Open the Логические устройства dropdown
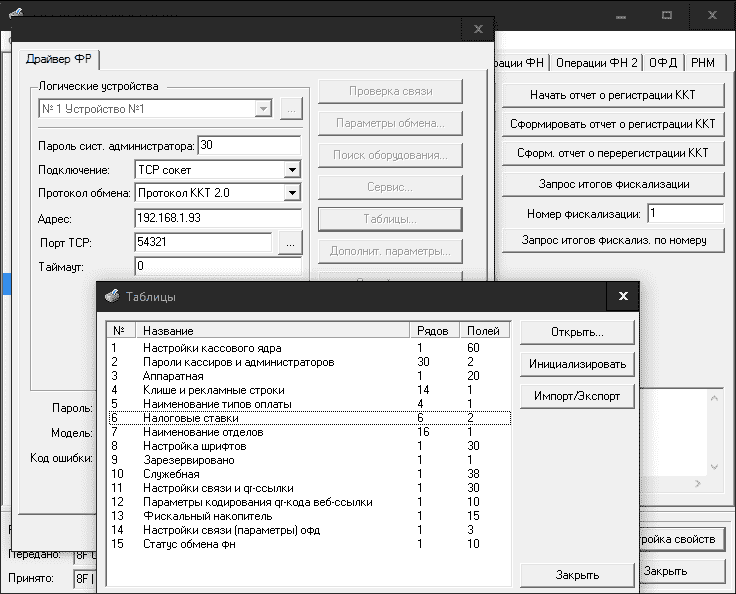This screenshot has width=736, height=594. 263,109
